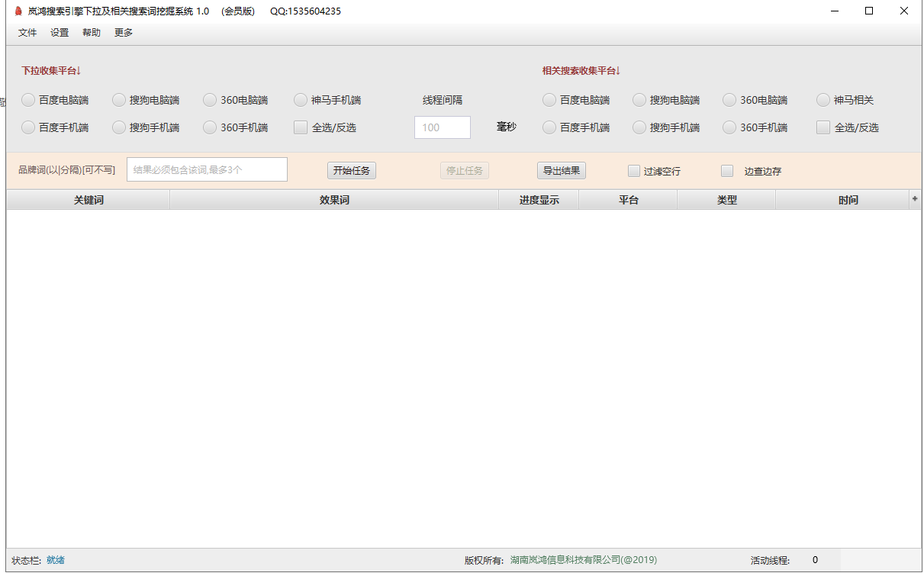Click the 湖南岚鸿信息科技有限公司 copyright link
The width and height of the screenshot is (924, 573).
pos(583,560)
